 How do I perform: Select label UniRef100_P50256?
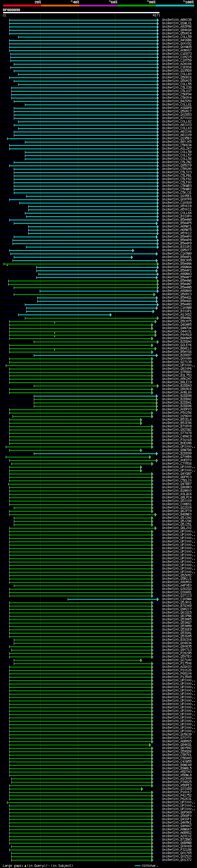coord(177,412)
